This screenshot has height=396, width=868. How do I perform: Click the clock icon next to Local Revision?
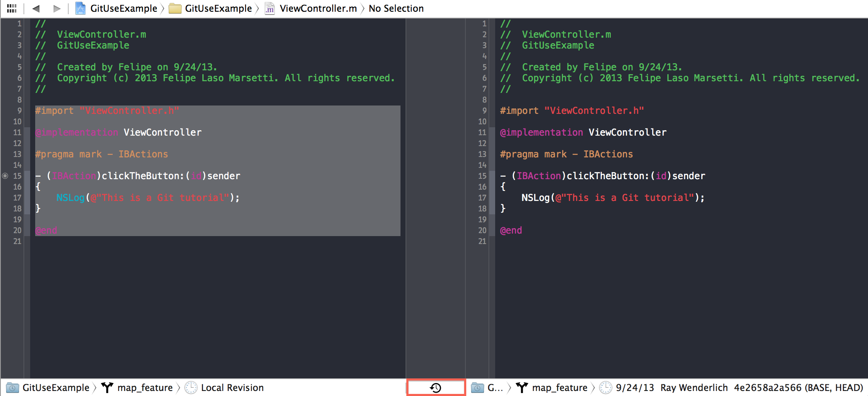(x=191, y=387)
